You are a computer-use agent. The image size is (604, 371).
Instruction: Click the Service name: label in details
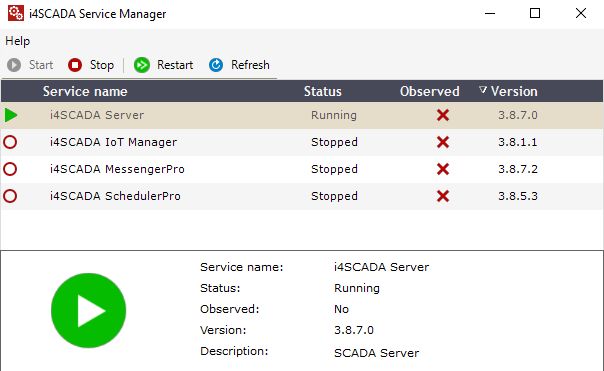click(242, 267)
